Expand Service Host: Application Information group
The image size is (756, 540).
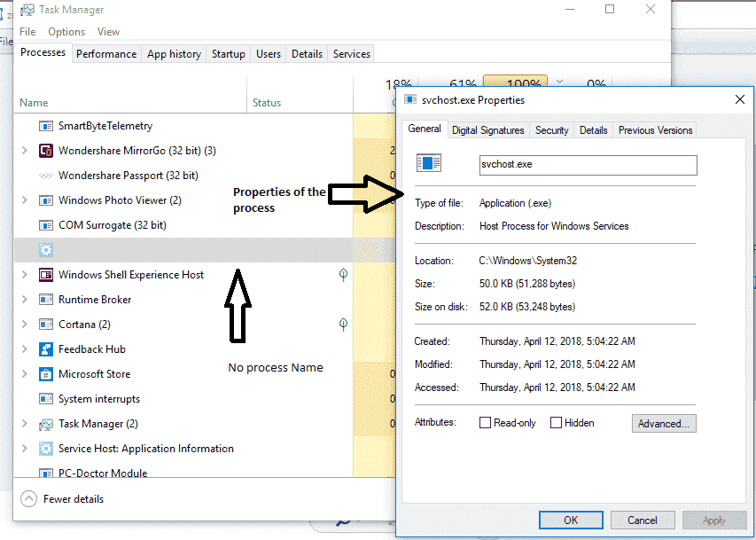point(25,449)
